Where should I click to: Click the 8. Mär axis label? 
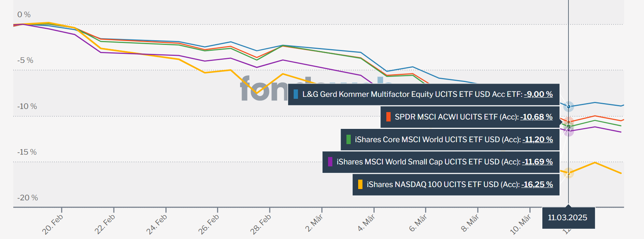(470, 223)
